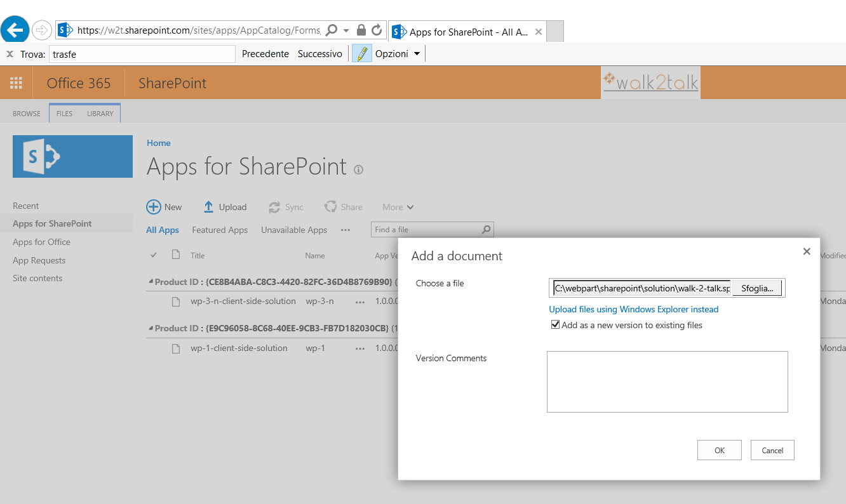
Task: Click the chosen file path field
Action: (x=642, y=288)
